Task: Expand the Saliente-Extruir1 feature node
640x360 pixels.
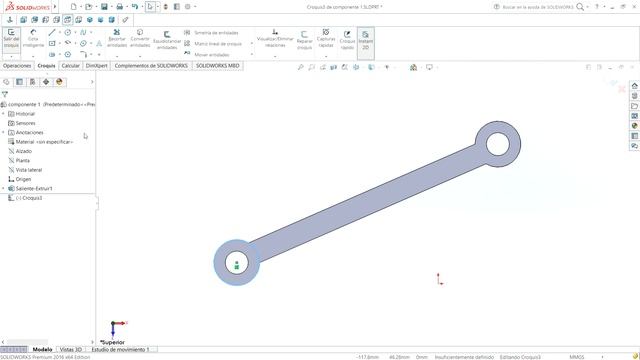Action: 3,189
